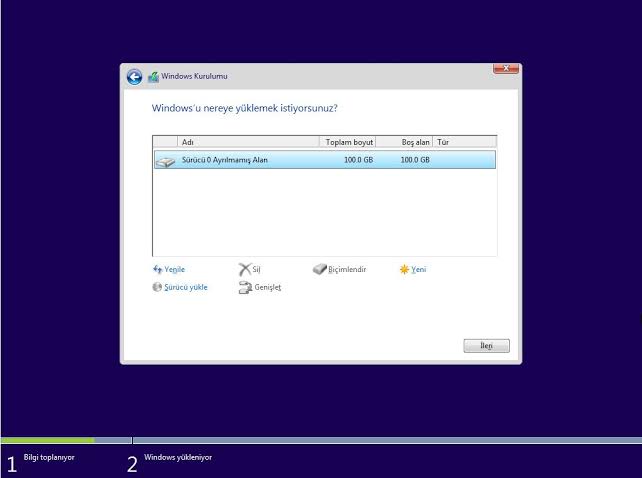The width and height of the screenshot is (642, 478).
Task: Click the Genişlet extend link
Action: [x=268, y=287]
